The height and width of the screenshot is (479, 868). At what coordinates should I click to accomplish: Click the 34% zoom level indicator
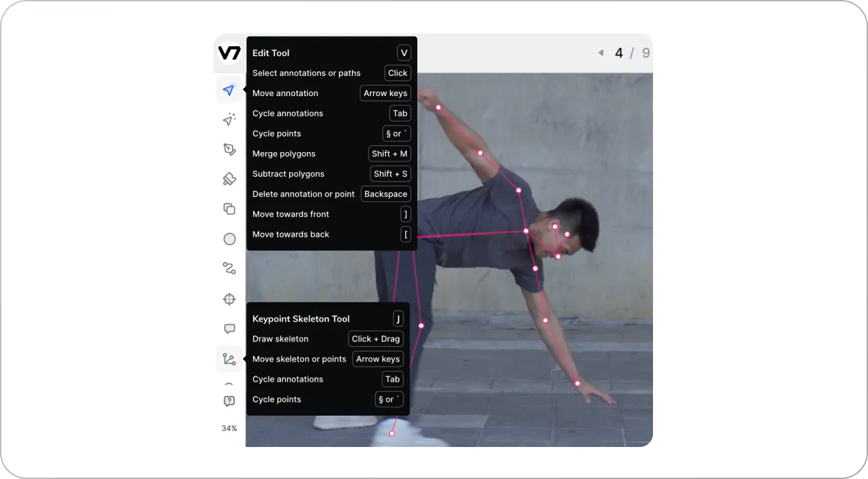[230, 428]
